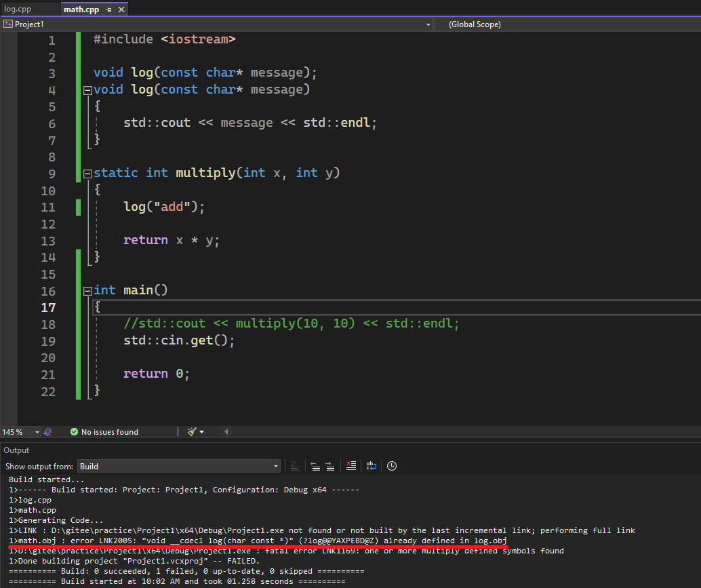Image resolution: width=701 pixels, height=588 pixels.
Task: Click the 1>math.cpp output line
Action: coord(32,510)
